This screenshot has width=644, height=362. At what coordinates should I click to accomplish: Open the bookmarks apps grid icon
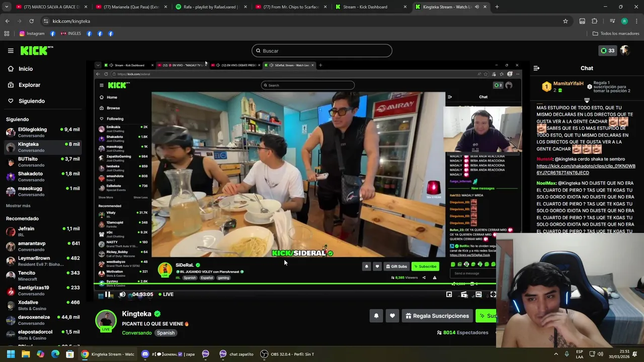[7, 34]
